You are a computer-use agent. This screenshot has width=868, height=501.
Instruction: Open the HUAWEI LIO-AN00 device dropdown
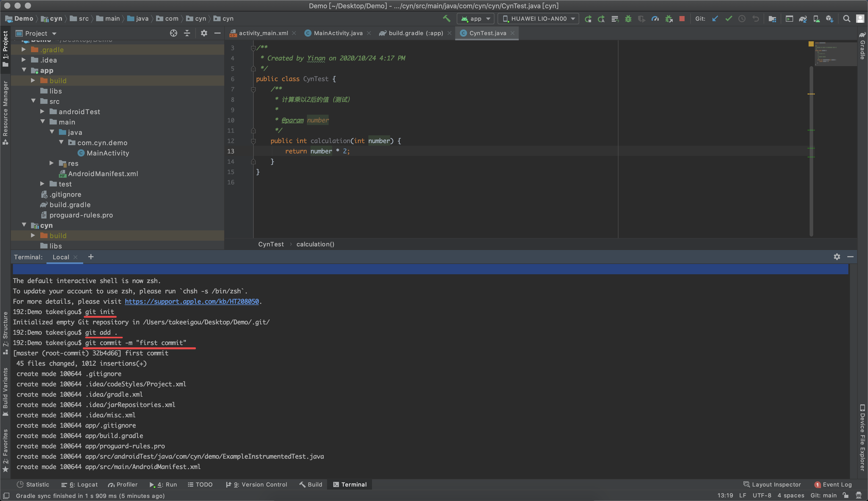click(x=539, y=19)
